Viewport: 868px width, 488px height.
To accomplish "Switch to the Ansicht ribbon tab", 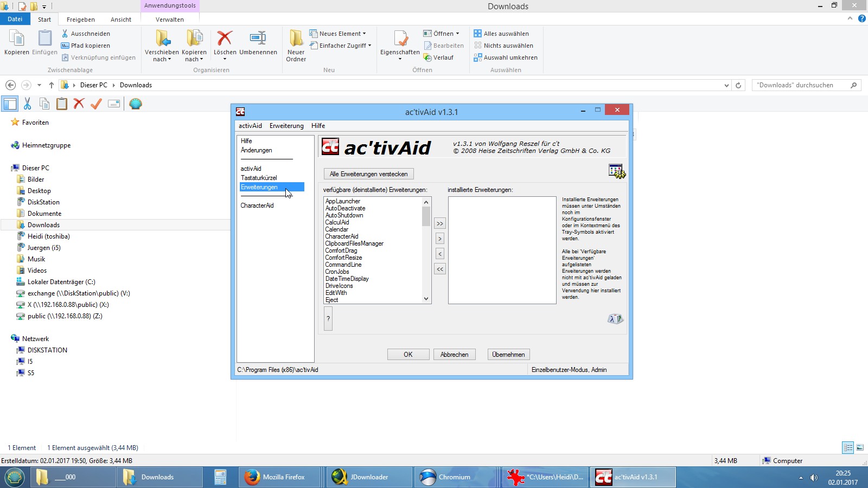I will (121, 20).
